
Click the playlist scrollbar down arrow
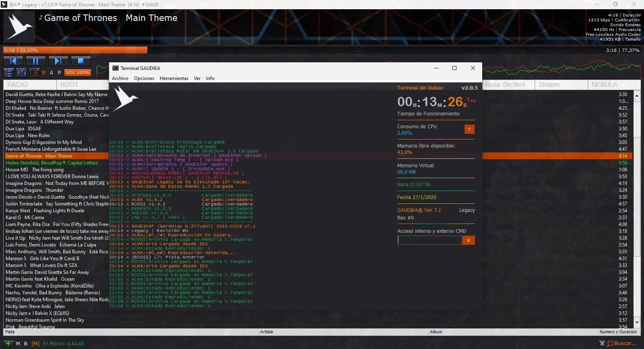[637, 322]
